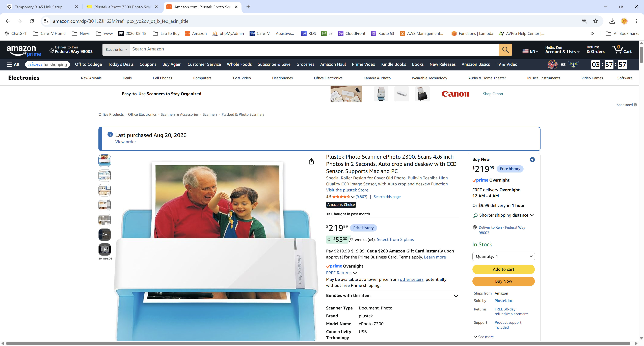644x346 pixels.
Task: Select the Buy New radio button
Action: 532,159
